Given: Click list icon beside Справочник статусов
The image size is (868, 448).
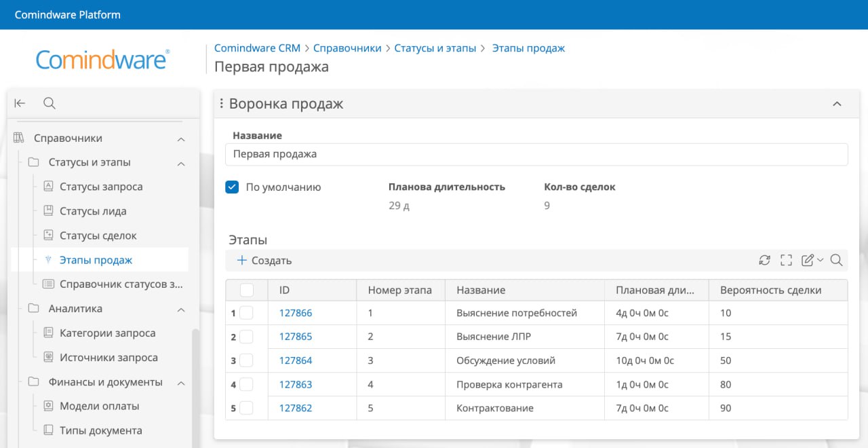Looking at the screenshot, I should (x=48, y=284).
